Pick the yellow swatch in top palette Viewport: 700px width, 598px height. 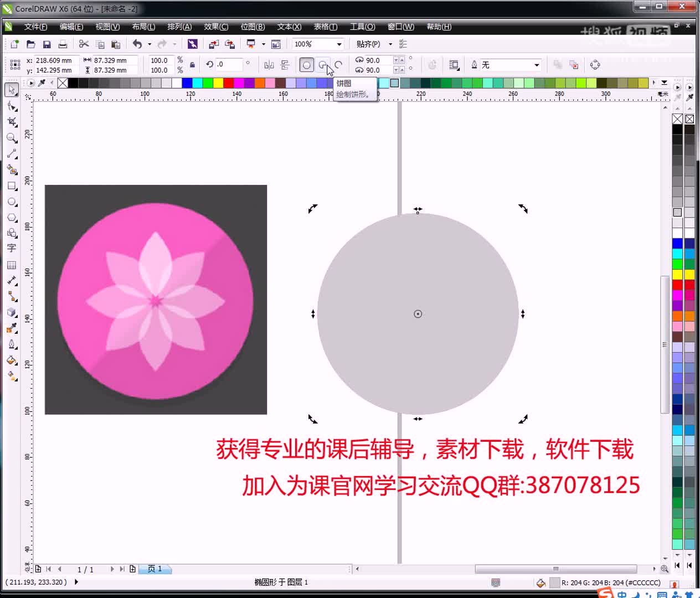point(218,83)
